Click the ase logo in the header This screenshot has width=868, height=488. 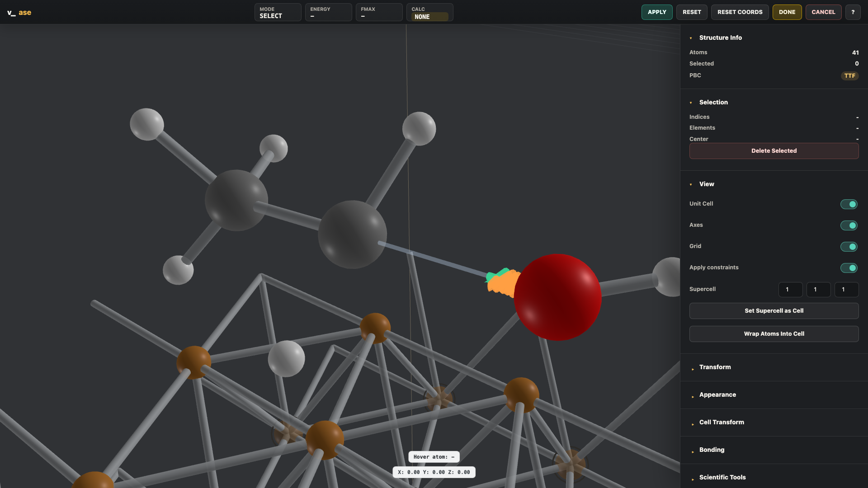click(x=19, y=13)
